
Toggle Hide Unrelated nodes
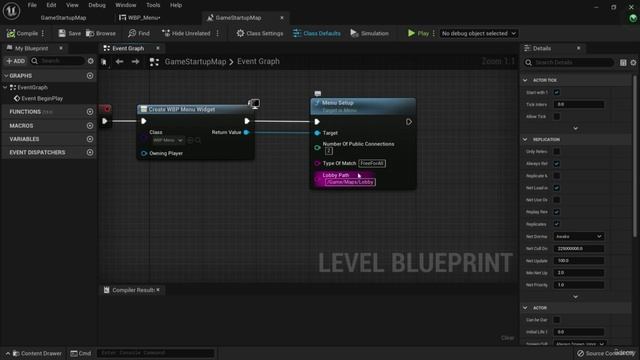186,33
